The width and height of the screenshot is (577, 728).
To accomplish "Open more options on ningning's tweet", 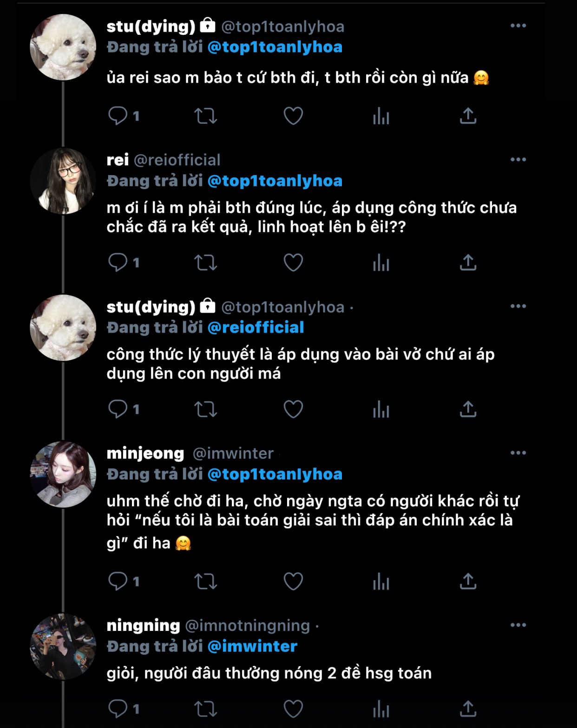I will click(518, 625).
